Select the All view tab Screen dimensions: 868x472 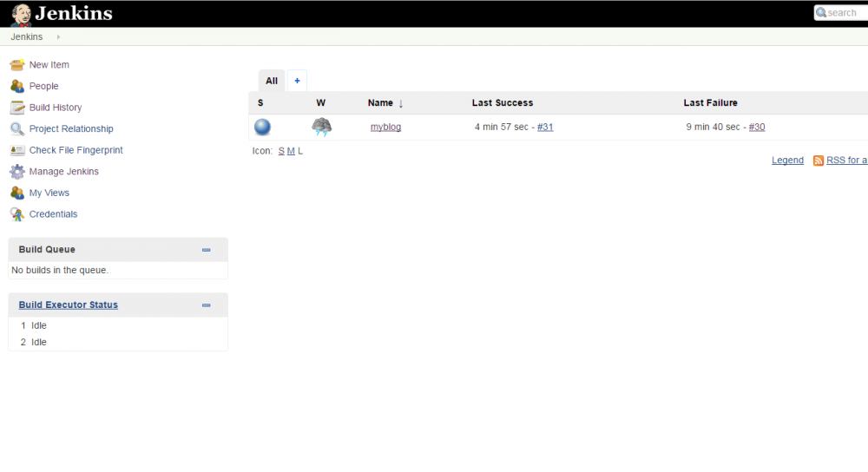pyautogui.click(x=271, y=81)
